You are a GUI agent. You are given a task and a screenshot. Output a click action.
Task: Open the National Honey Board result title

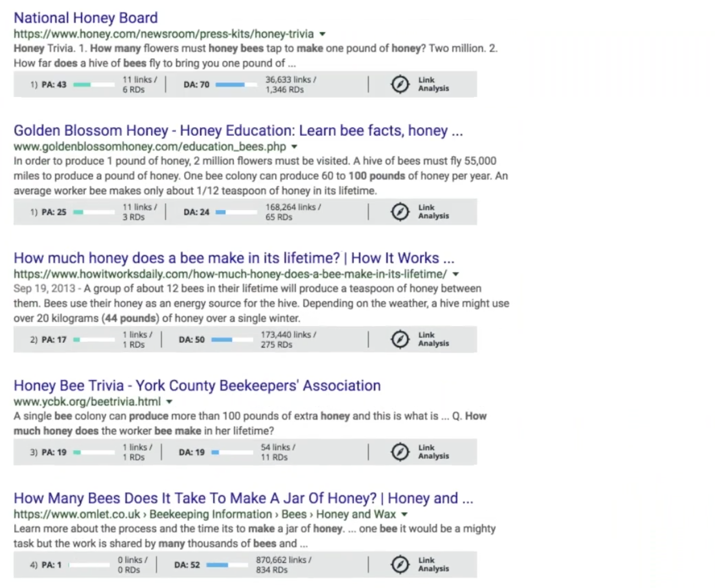[85, 18]
